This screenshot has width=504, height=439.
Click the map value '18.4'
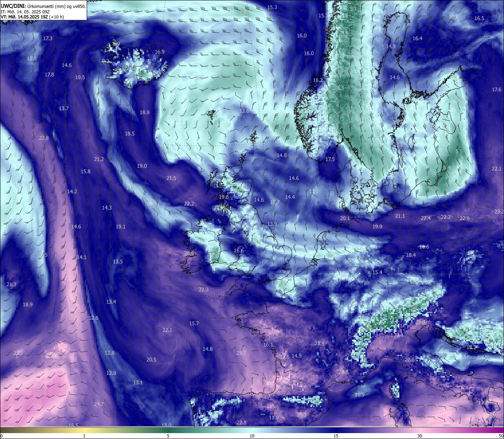tap(411, 255)
